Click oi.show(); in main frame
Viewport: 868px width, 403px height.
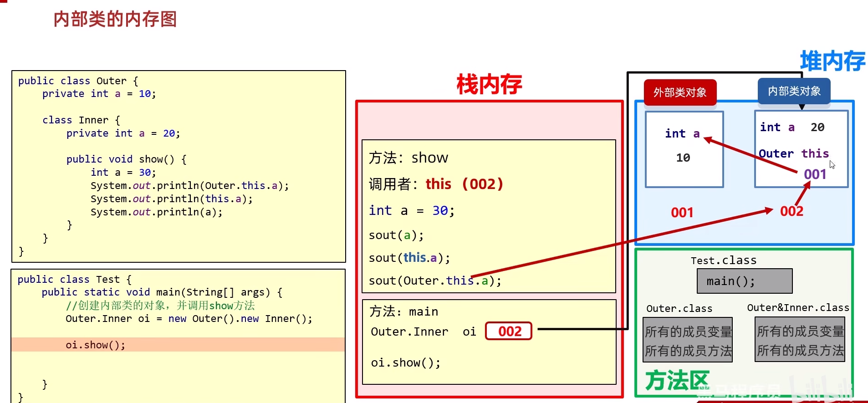(406, 363)
